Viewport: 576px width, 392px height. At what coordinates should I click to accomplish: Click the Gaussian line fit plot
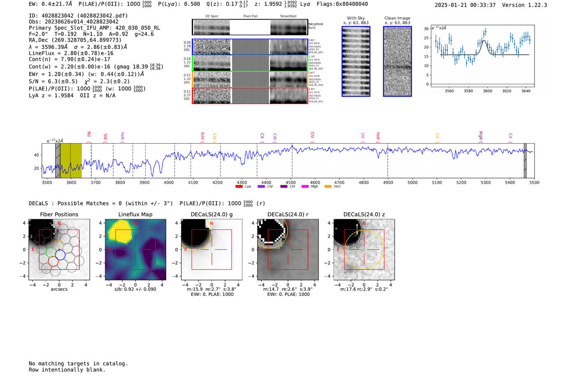pyautogui.click(x=482, y=56)
